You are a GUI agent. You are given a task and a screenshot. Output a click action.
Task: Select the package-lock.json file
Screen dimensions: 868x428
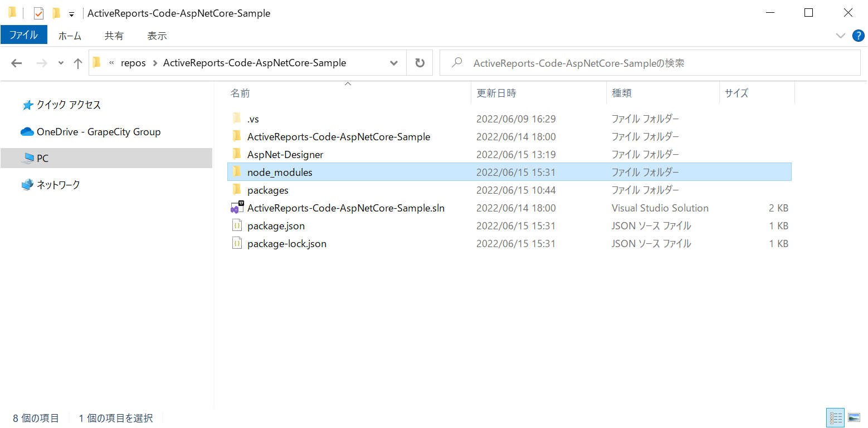509,243
